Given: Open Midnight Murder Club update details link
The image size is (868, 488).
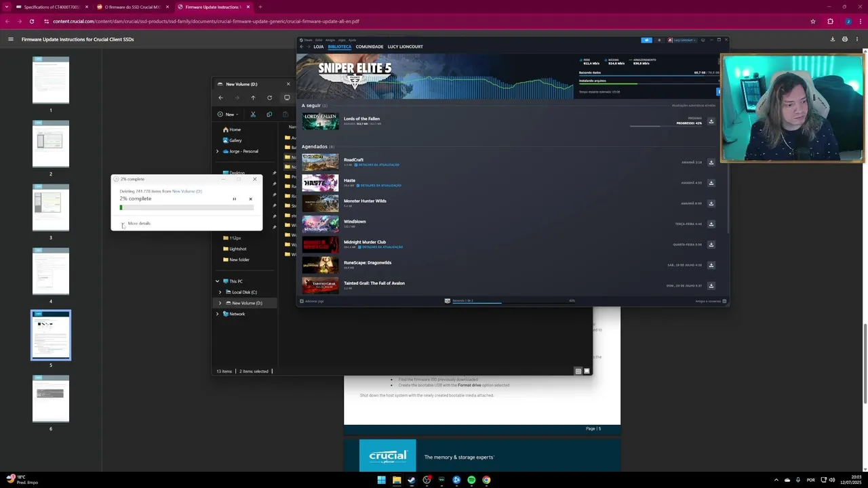Looking at the screenshot, I should pyautogui.click(x=381, y=247).
